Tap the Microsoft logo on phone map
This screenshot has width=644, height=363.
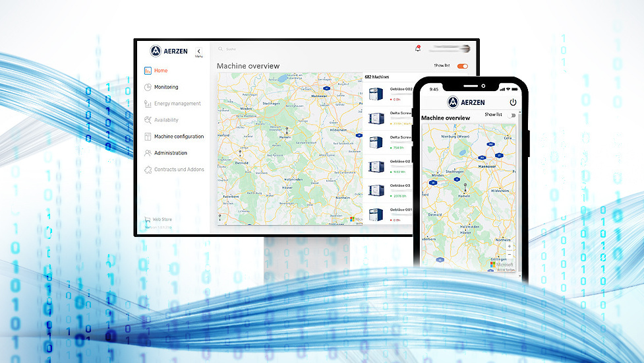[x=502, y=265]
